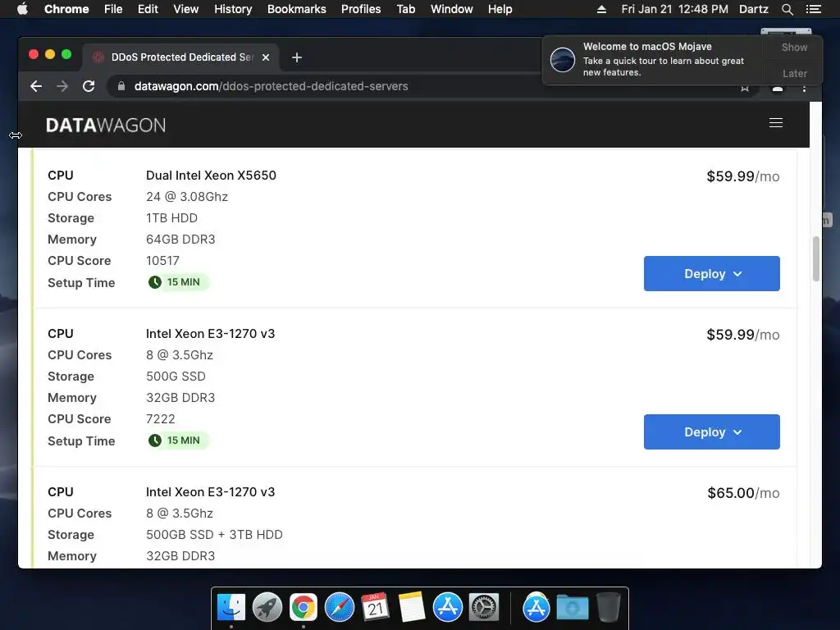The width and height of the screenshot is (840, 630).
Task: Open Spotlight search magnifier icon
Action: click(x=787, y=9)
